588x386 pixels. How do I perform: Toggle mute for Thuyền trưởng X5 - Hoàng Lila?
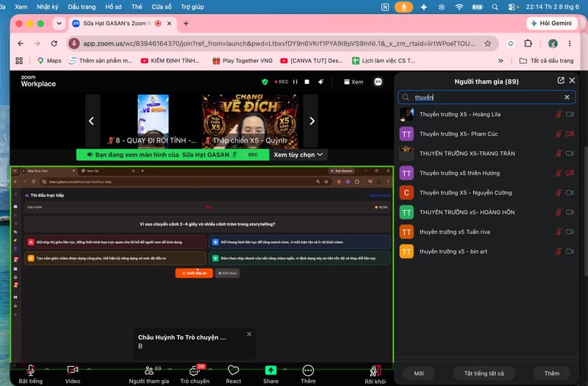559,114
